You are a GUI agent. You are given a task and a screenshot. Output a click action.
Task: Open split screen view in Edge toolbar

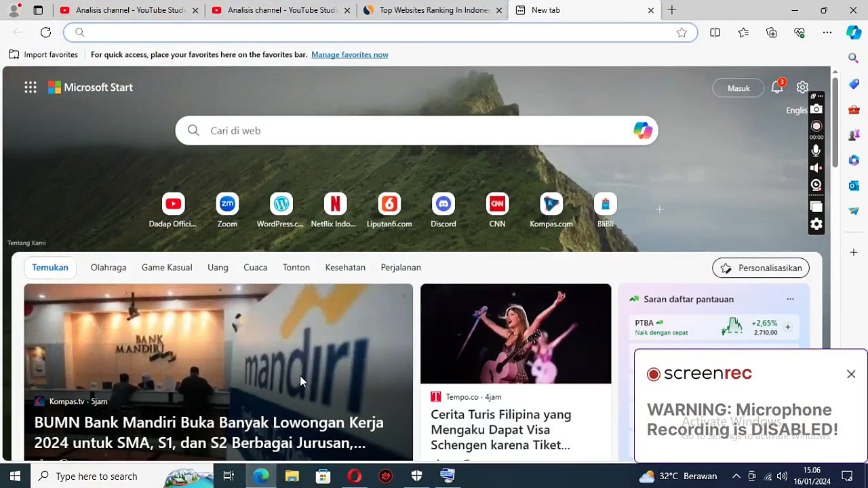click(715, 33)
